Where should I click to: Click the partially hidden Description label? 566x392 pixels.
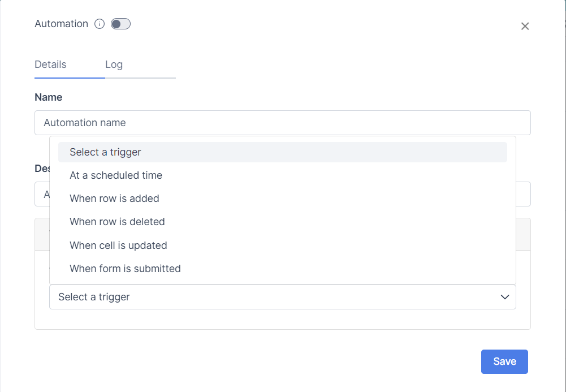[x=41, y=168]
